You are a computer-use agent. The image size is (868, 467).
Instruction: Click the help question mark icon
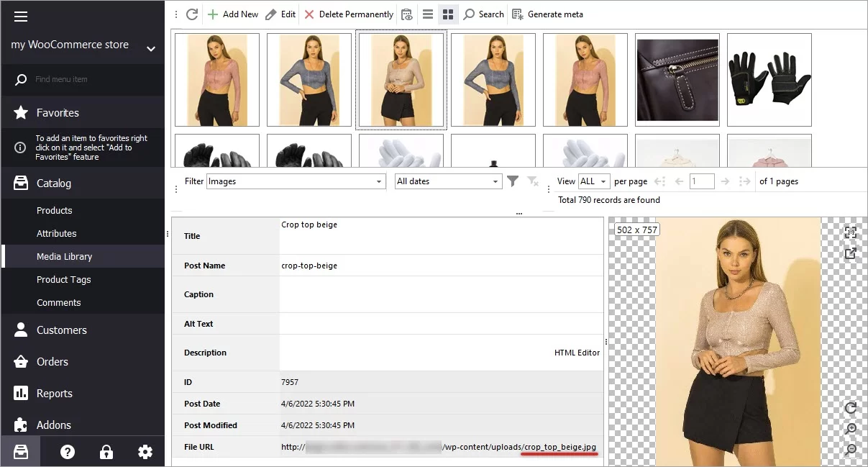(x=67, y=451)
